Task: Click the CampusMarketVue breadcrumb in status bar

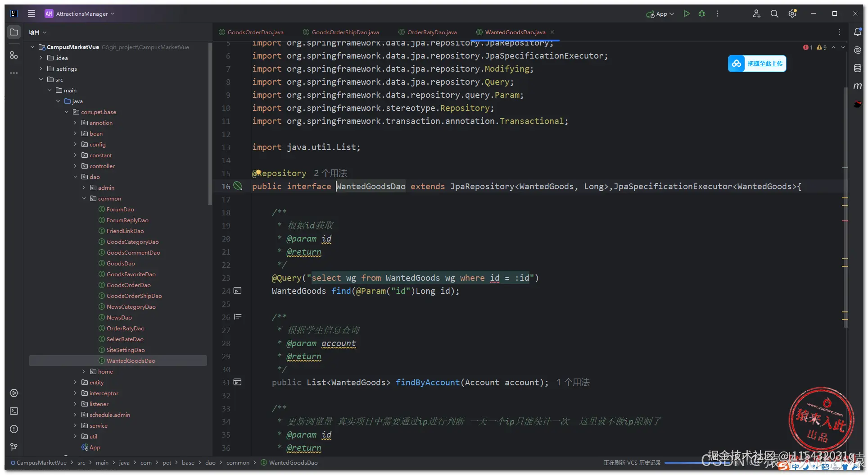Action: [39, 463]
